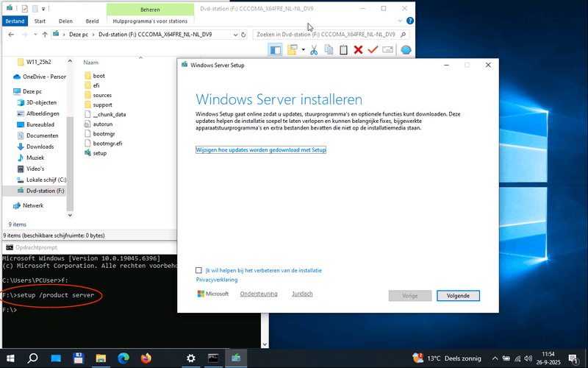Open 'Wijzigen hoe updates worden gedownload' link

(261, 150)
